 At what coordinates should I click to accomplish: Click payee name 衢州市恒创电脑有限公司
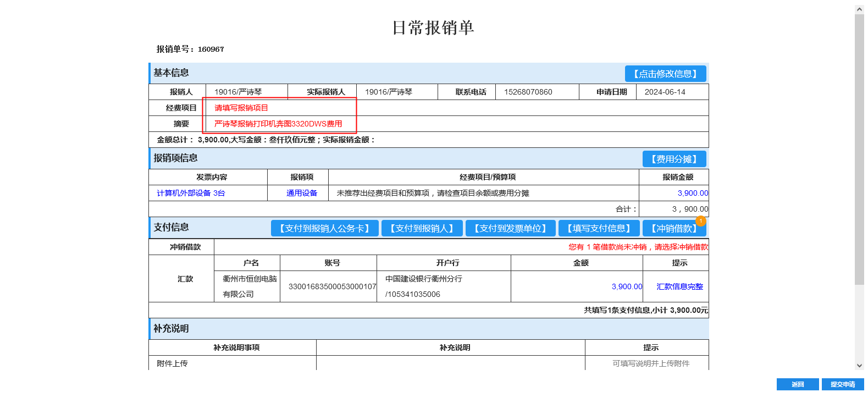pos(250,286)
